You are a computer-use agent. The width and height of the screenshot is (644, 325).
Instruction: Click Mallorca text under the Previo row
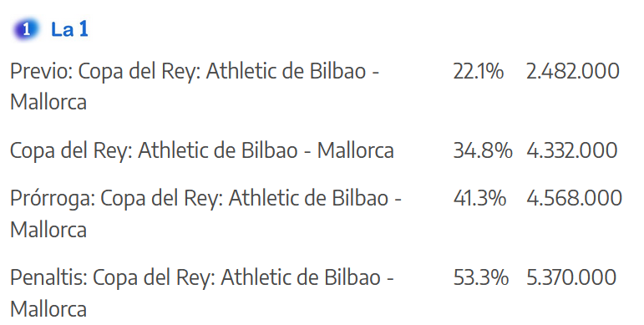coord(48,102)
